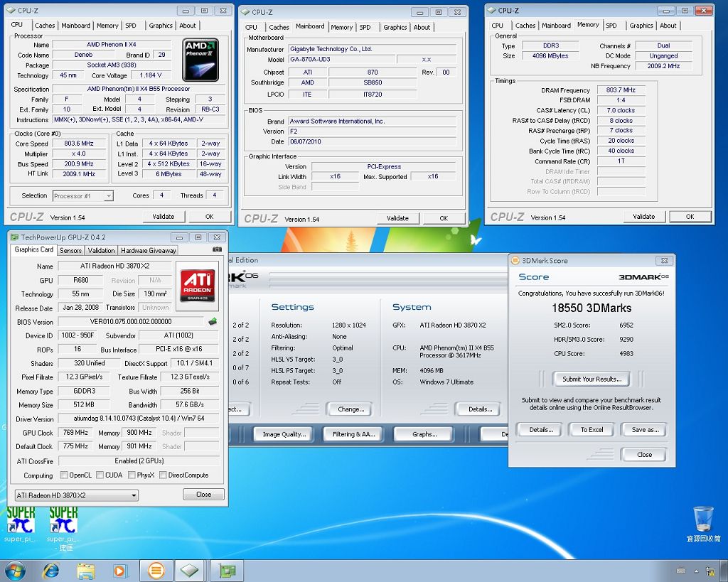This screenshot has width=728, height=582.
Task: Click the keyboard icon in the system tray
Action: (x=681, y=571)
